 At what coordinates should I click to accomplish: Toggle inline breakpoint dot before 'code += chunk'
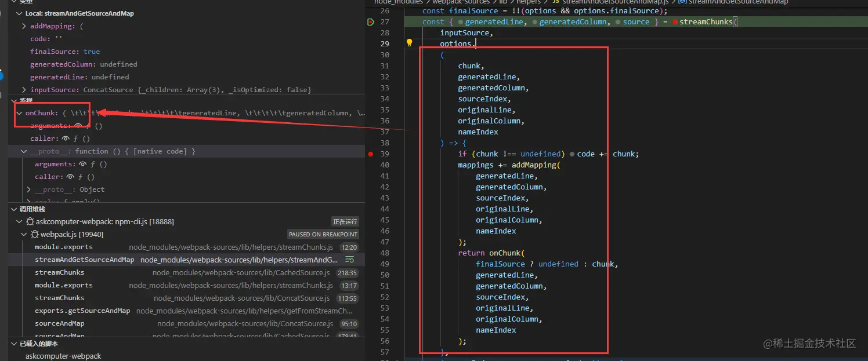[572, 154]
